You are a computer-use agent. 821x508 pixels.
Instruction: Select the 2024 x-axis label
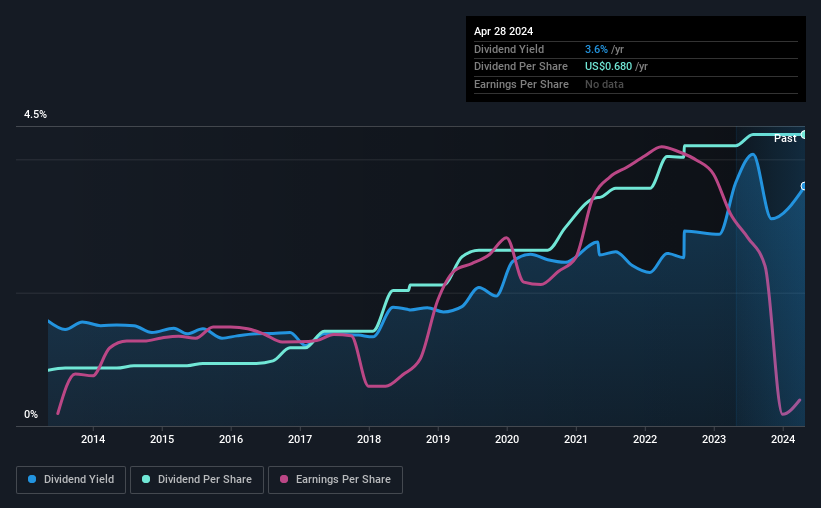[x=783, y=439]
